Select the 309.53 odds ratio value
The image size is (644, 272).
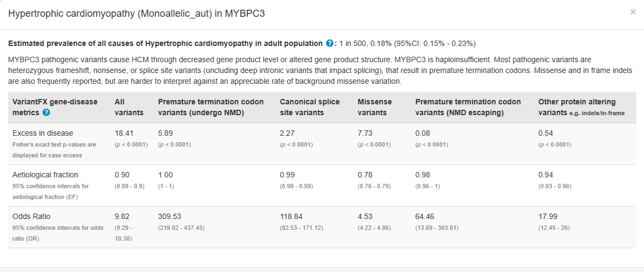tap(170, 216)
